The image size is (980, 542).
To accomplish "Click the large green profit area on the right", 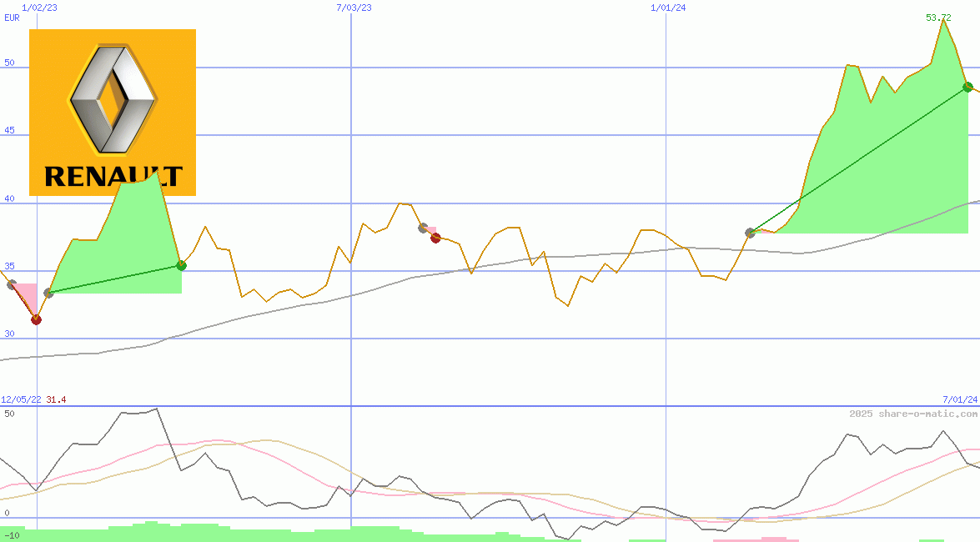I will [x=884, y=167].
